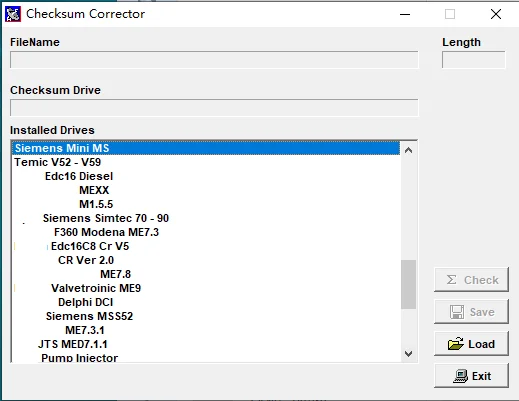Image resolution: width=519 pixels, height=401 pixels.
Task: Click the Load button with folder icon
Action: 471,344
